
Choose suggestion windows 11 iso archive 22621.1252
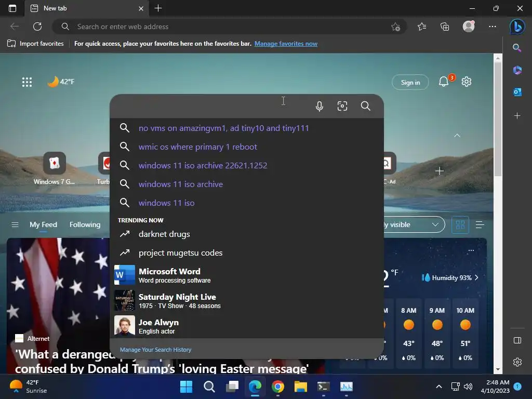click(247, 166)
